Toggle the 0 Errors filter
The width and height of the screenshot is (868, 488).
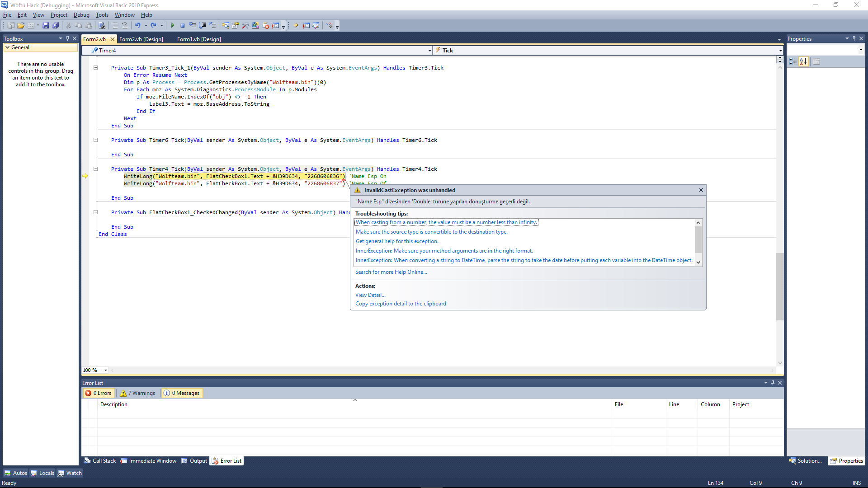tap(98, 393)
